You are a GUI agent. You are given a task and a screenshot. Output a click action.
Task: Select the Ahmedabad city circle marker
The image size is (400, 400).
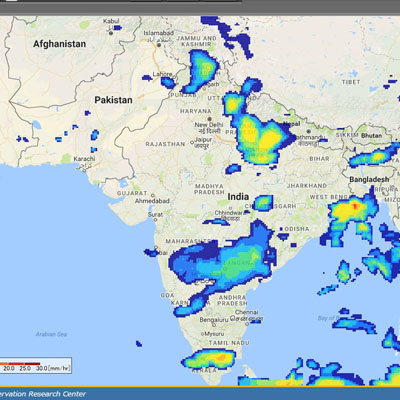click(153, 195)
